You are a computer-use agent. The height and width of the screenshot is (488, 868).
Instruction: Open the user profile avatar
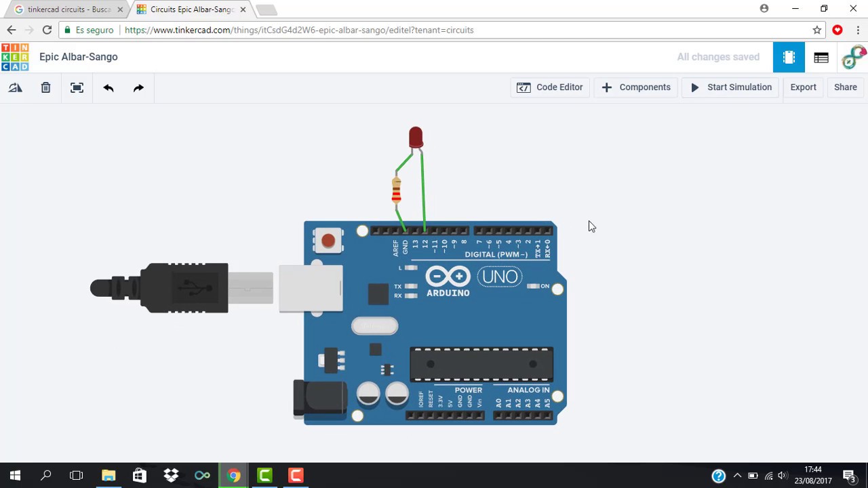(853, 58)
